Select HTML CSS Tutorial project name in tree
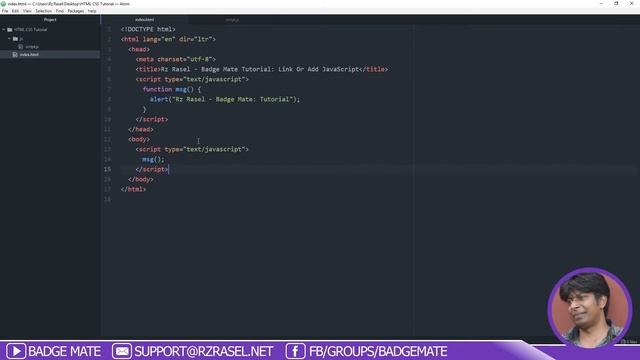The image size is (640, 360). point(31,30)
